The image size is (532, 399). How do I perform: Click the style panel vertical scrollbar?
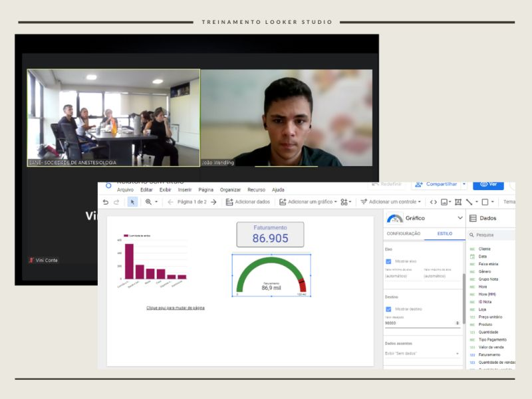point(464,299)
